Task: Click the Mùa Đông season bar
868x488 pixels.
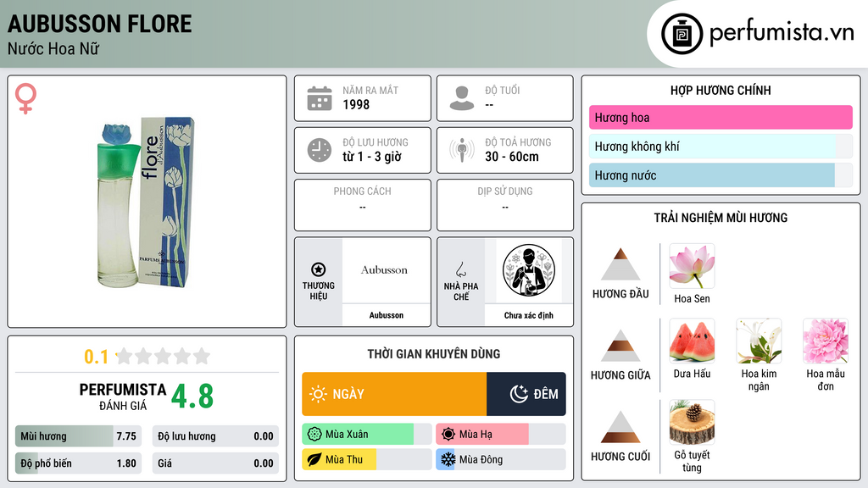Action: tap(501, 460)
